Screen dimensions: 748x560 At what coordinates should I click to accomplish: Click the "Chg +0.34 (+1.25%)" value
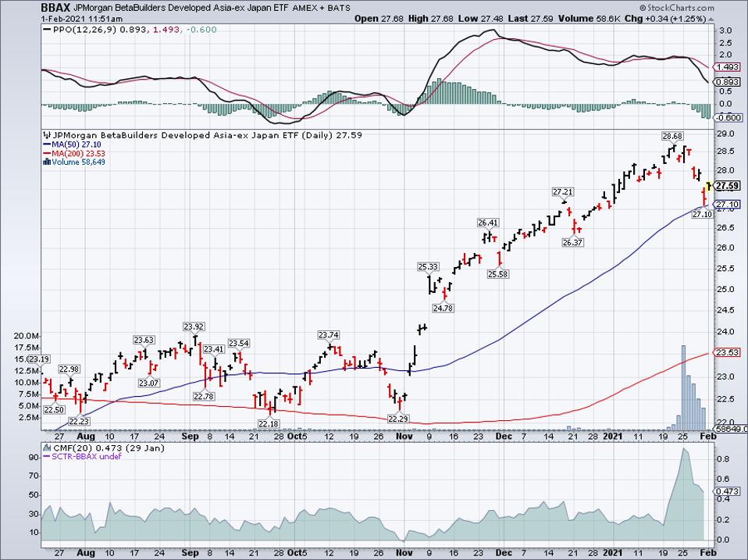pos(665,19)
